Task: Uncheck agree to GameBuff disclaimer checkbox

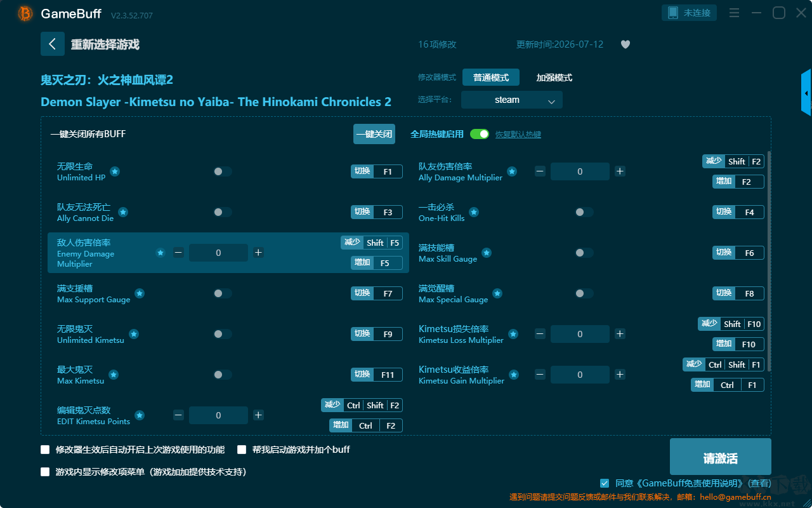Action: click(605, 483)
